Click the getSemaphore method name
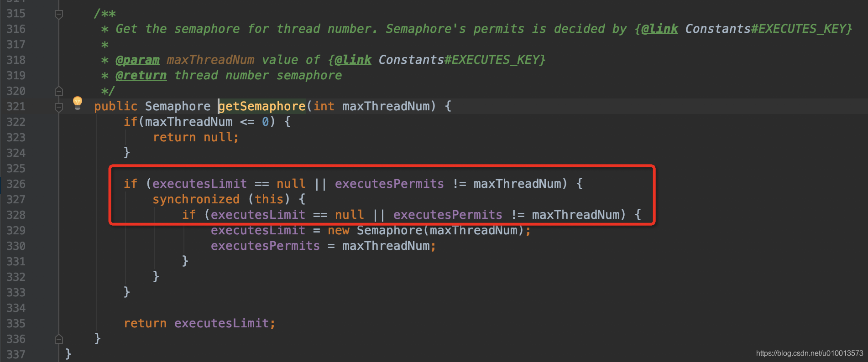This screenshot has width=868, height=362. coord(262,106)
